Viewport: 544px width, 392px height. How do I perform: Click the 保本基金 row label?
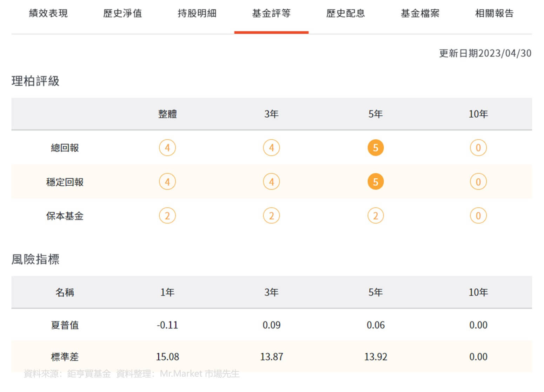coord(65,216)
